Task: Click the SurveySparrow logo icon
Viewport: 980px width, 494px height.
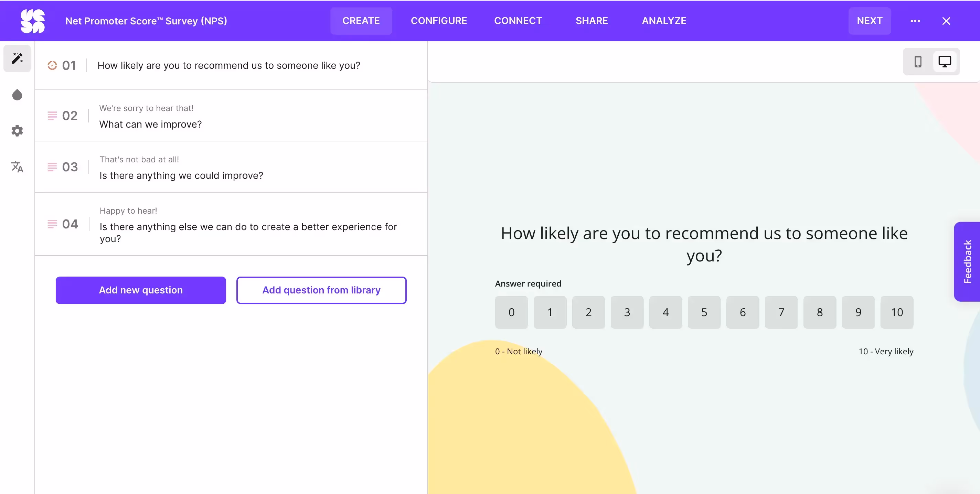Action: [x=33, y=21]
